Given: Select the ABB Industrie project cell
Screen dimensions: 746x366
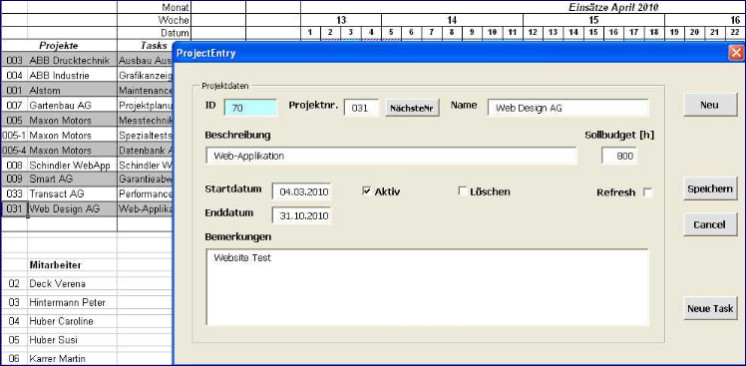Looking at the screenshot, I should 72,75.
